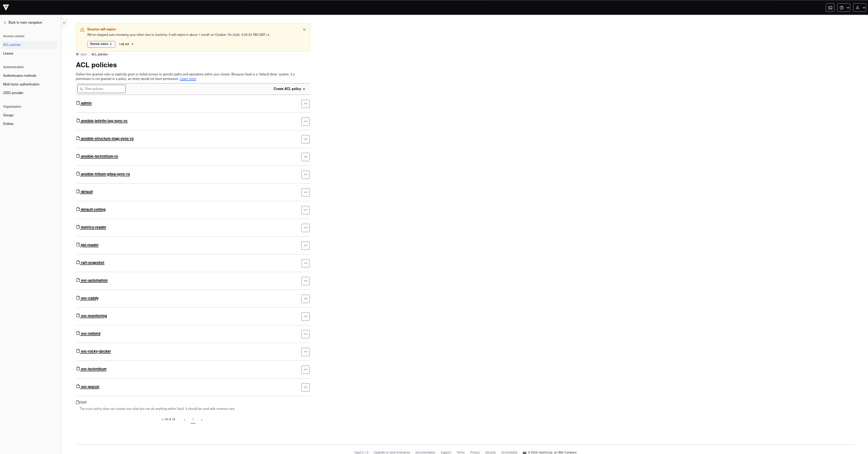The height and width of the screenshot is (454, 868).
Task: Open more-actions menu for svc-rocky-docker
Action: coord(306,352)
